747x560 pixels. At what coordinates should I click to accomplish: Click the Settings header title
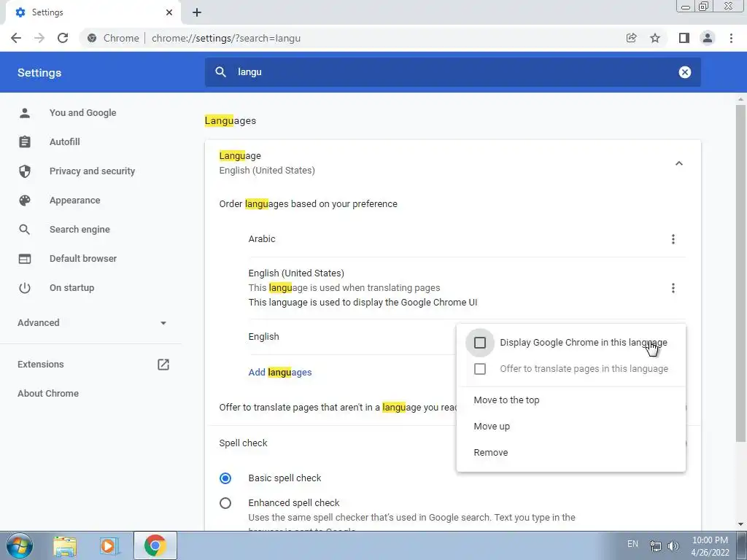tap(39, 72)
